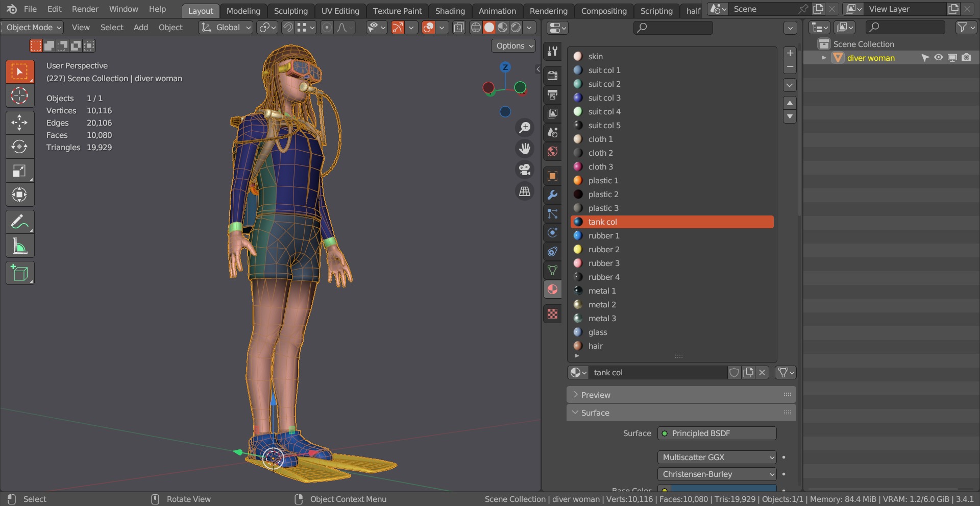Open the Render menu
Image resolution: width=980 pixels, height=506 pixels.
tap(85, 9)
